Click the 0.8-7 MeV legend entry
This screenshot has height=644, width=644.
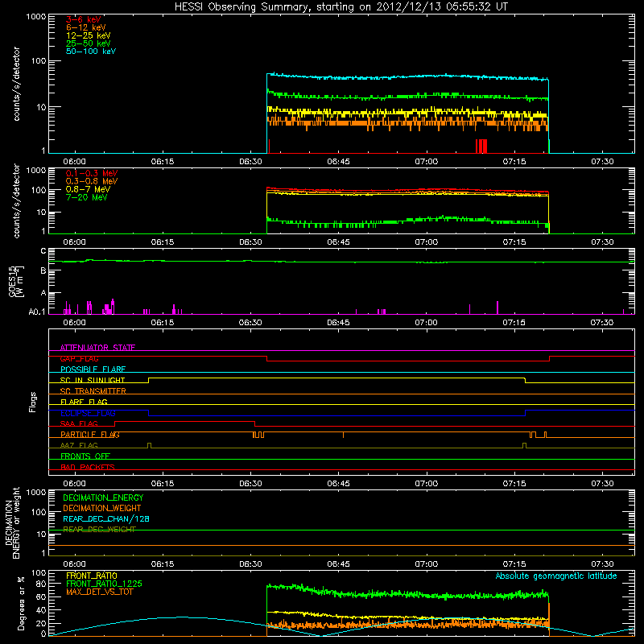(x=88, y=189)
